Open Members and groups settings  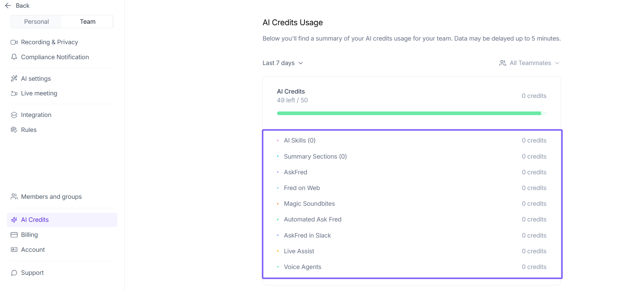coord(51,197)
